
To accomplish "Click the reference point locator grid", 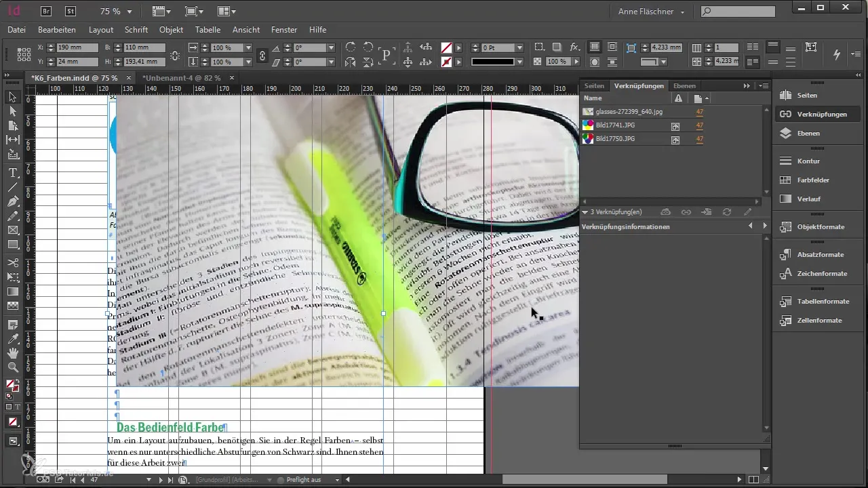I will [24, 54].
